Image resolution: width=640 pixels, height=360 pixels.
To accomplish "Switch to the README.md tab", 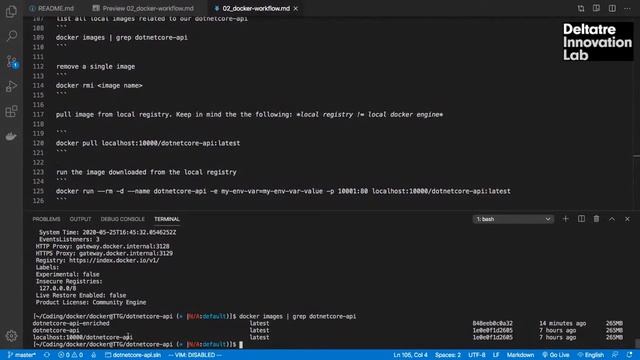I will [x=52, y=8].
